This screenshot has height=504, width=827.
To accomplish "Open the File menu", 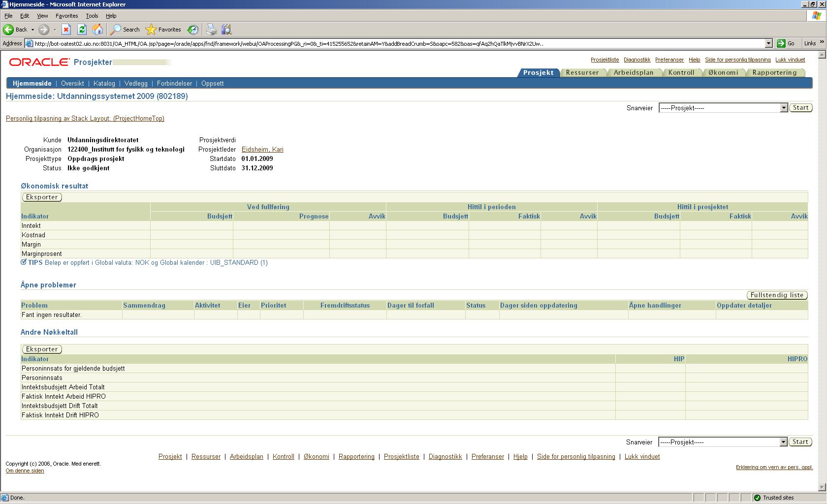I will [x=8, y=16].
